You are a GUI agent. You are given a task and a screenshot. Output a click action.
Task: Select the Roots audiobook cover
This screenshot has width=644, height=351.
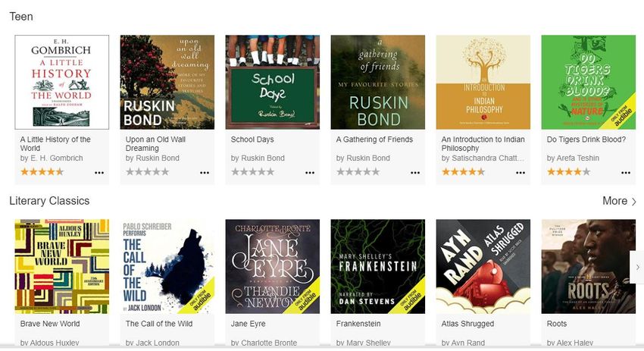588,266
